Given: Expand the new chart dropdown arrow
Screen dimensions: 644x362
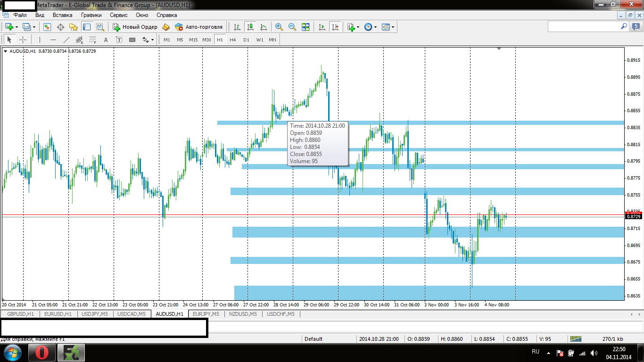Looking at the screenshot, I should coord(17,27).
